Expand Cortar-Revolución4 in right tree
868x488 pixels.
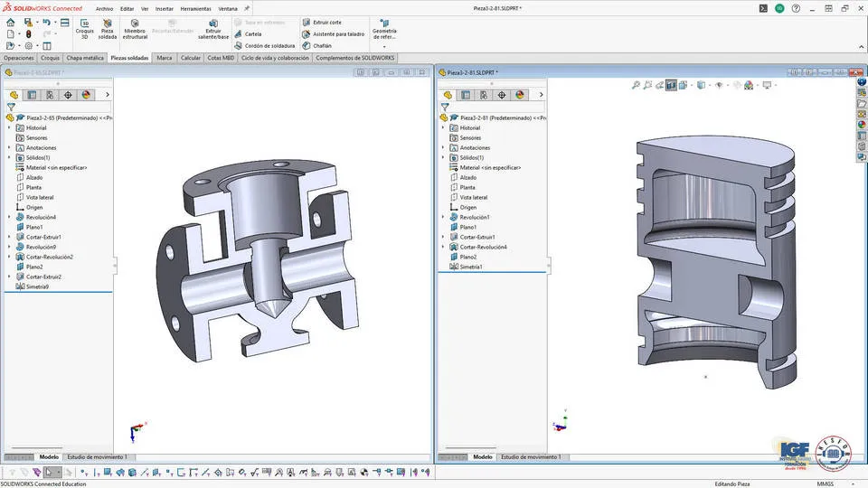pyautogui.click(x=443, y=247)
